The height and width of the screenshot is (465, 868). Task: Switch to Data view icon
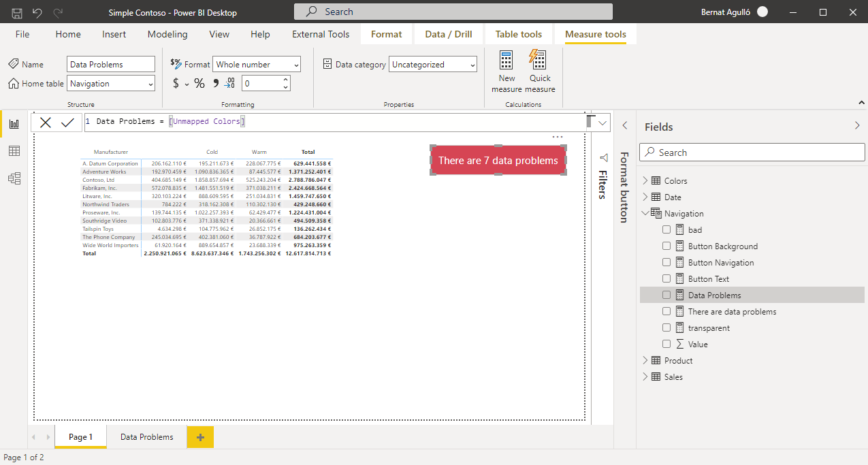tap(14, 151)
